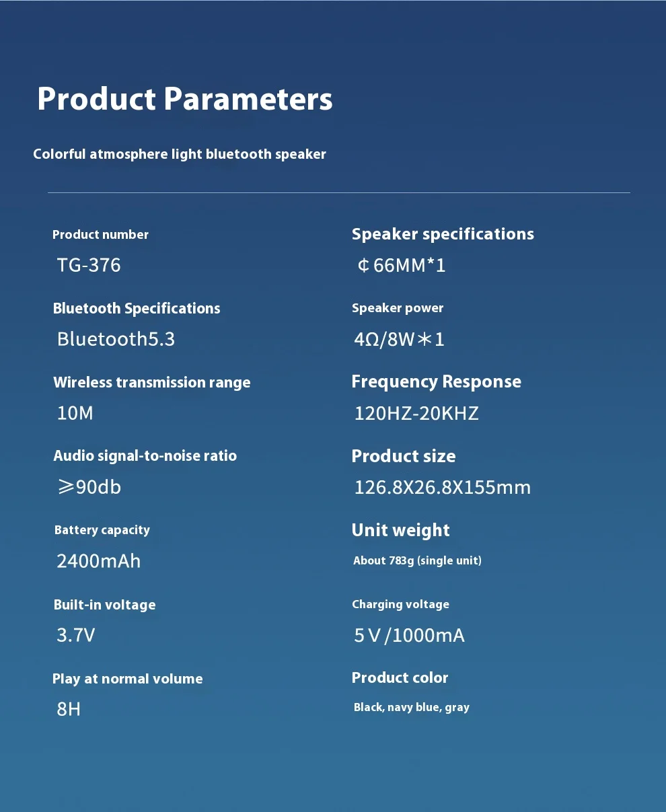Select the 2400mAh battery capacity value
Screen dimensions: 666x812
click(99, 561)
